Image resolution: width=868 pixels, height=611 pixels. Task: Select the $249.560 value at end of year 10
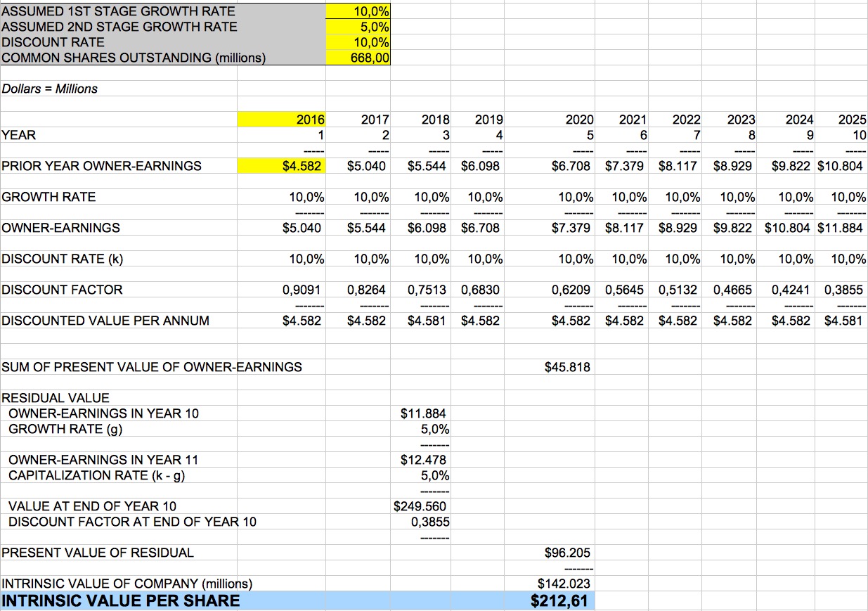point(420,506)
